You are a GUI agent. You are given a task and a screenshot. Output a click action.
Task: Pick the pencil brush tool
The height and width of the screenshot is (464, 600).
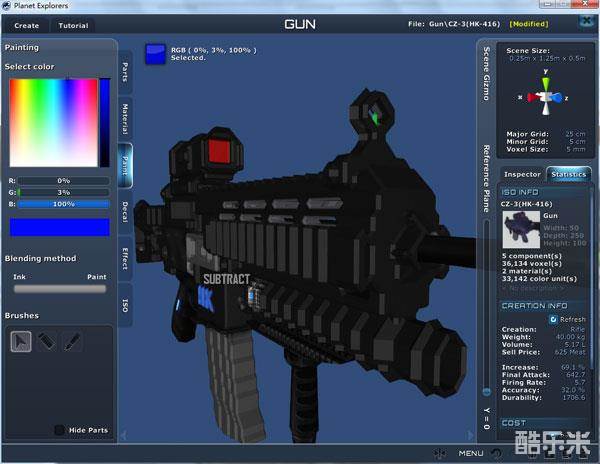tap(71, 341)
